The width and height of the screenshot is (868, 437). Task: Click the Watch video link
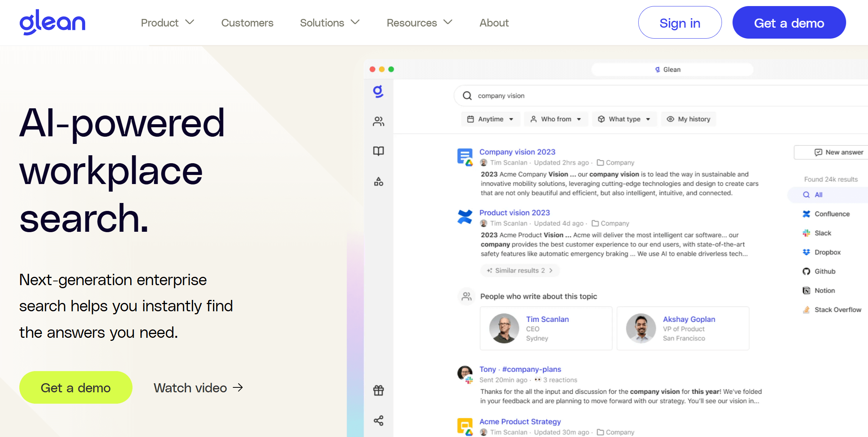198,388
